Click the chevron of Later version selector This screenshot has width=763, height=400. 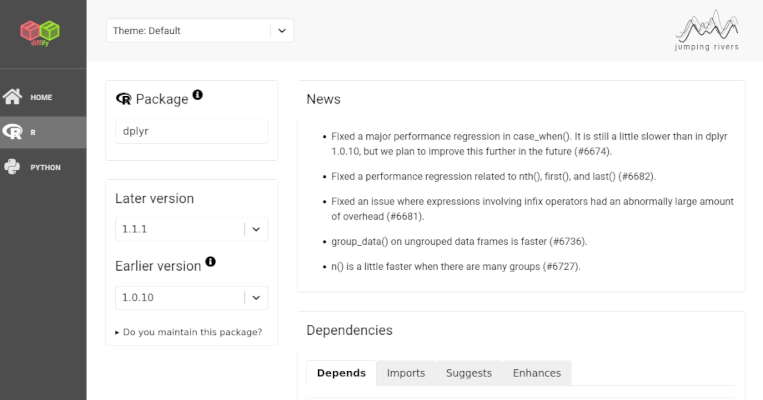click(256, 229)
